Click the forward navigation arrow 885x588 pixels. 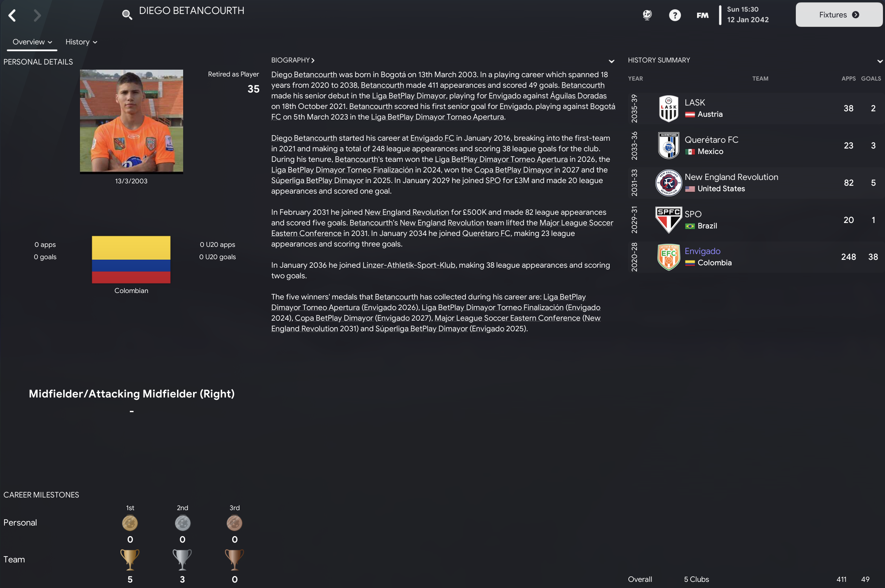coord(37,15)
